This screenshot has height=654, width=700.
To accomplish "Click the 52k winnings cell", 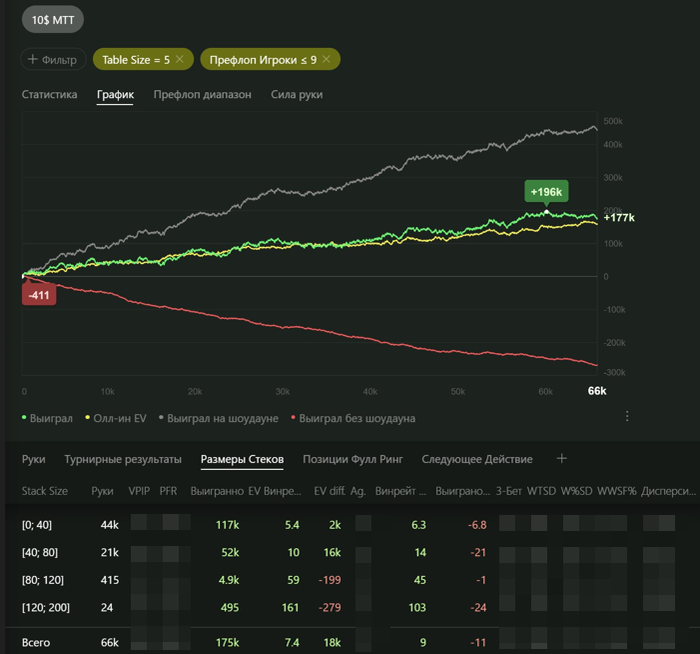I will tap(230, 552).
